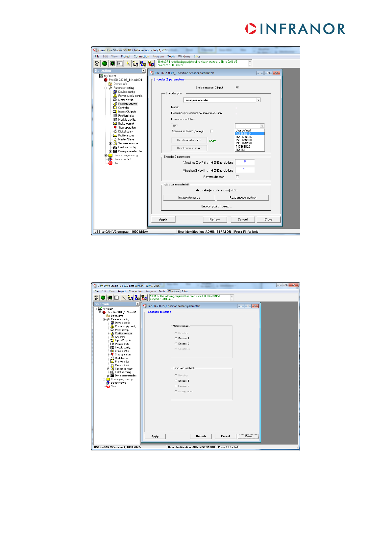Choose TS5669N124 from the Type list

click(250, 134)
